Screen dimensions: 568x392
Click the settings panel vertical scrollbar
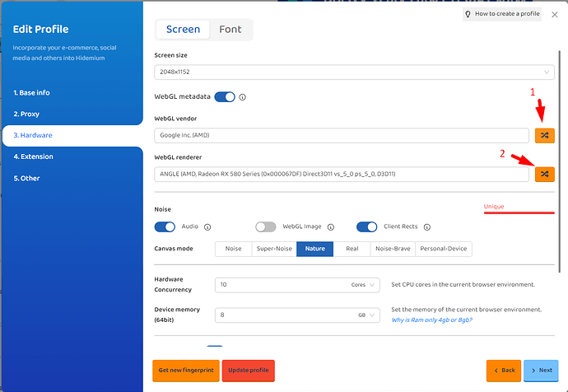point(560,162)
